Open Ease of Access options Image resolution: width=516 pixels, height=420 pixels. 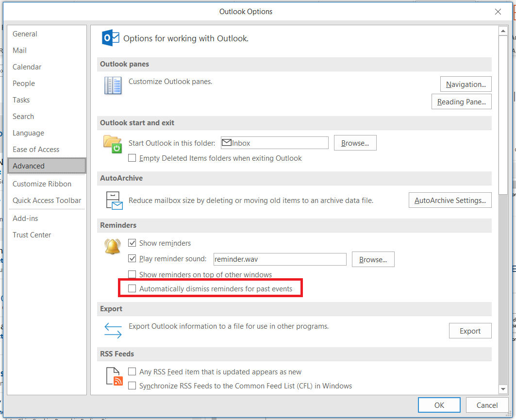[47, 150]
